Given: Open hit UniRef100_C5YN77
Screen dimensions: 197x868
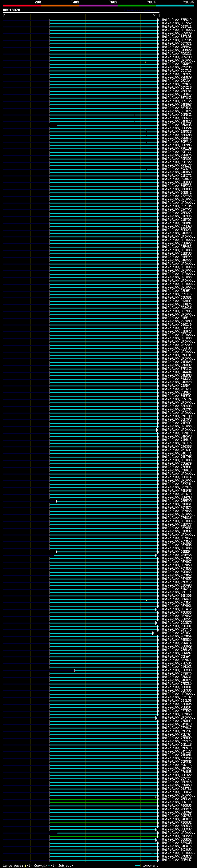Looking at the screenshot, I should tap(176, 84).
